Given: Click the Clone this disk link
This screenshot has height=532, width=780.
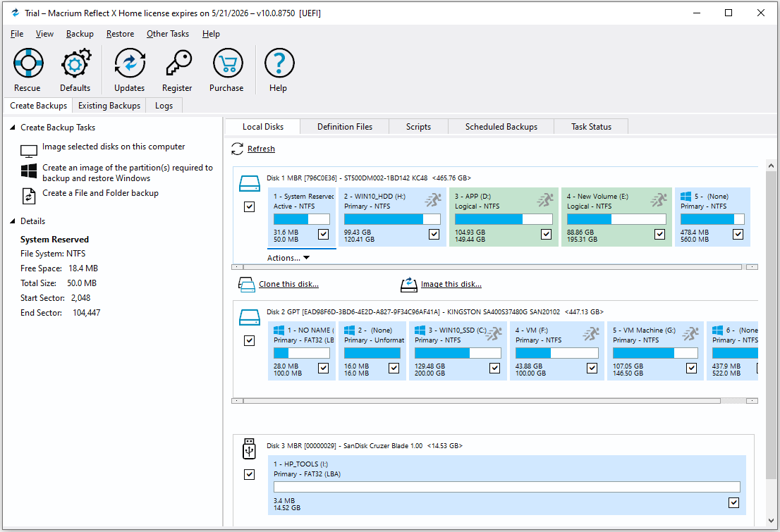Looking at the screenshot, I should [x=288, y=285].
